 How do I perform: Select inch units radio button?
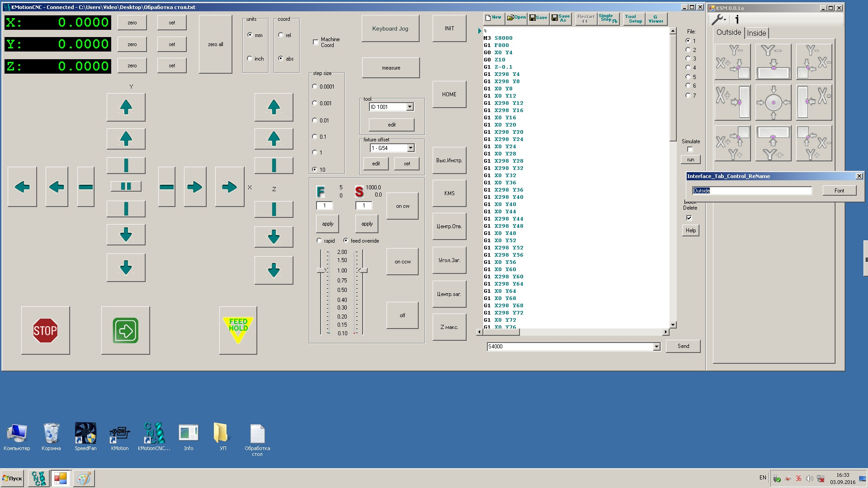coord(250,58)
